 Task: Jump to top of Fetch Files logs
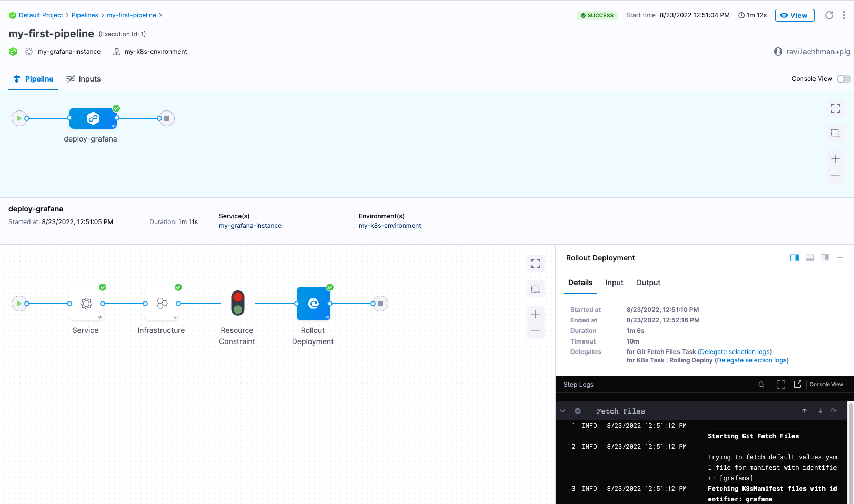tap(805, 411)
